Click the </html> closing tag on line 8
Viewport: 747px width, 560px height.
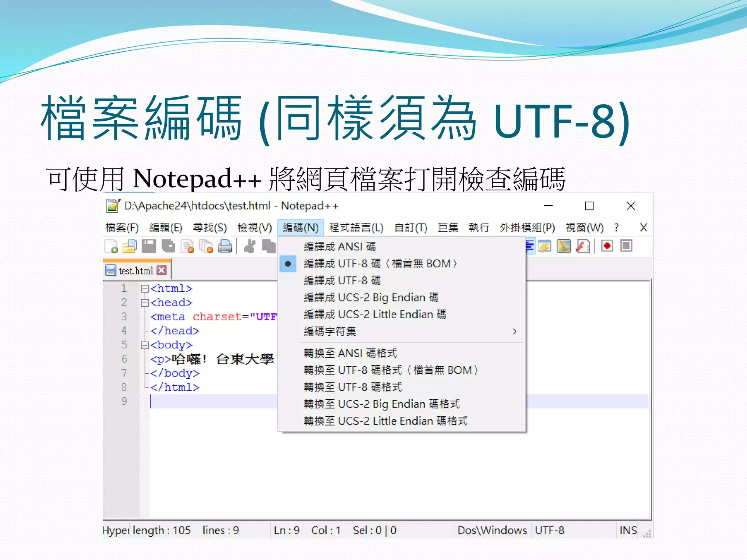tap(175, 387)
